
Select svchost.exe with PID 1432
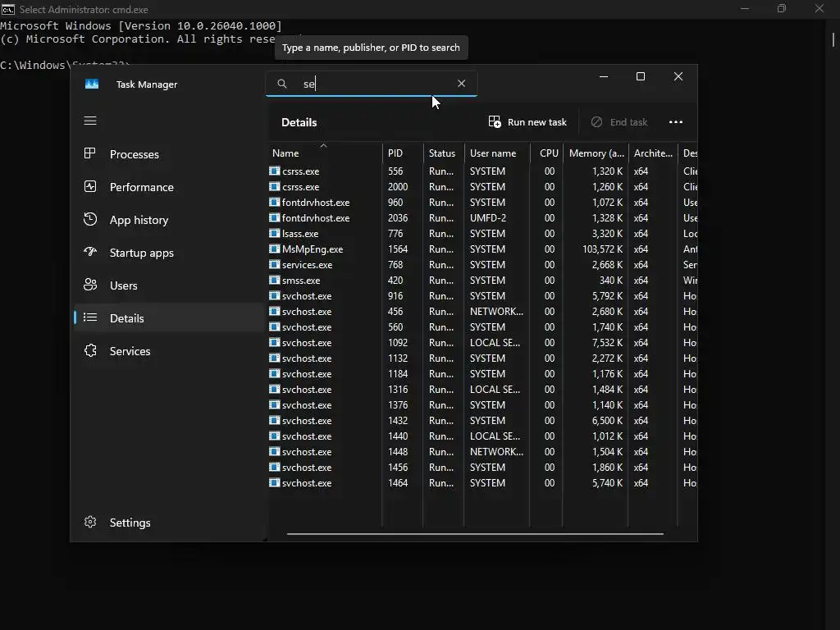tap(482, 421)
